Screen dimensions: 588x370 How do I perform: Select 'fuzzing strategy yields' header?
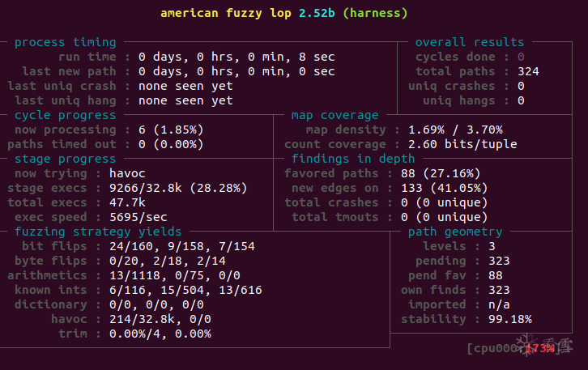[98, 232]
